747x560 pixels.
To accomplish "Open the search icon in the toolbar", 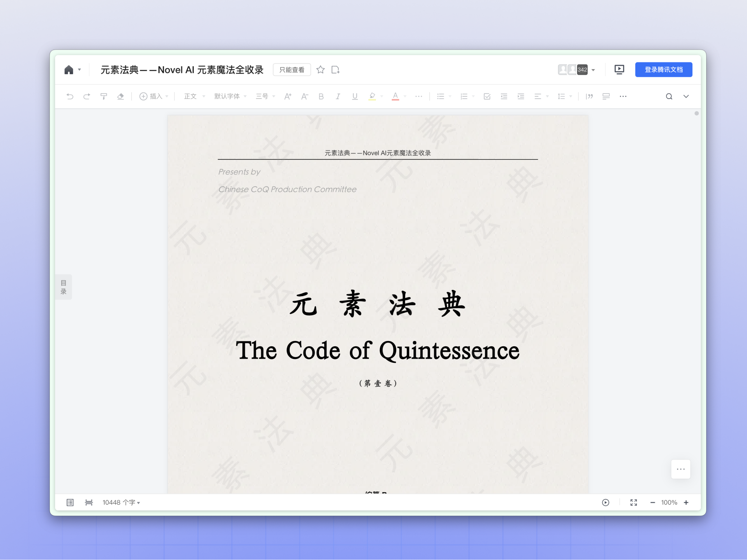I will (x=669, y=96).
